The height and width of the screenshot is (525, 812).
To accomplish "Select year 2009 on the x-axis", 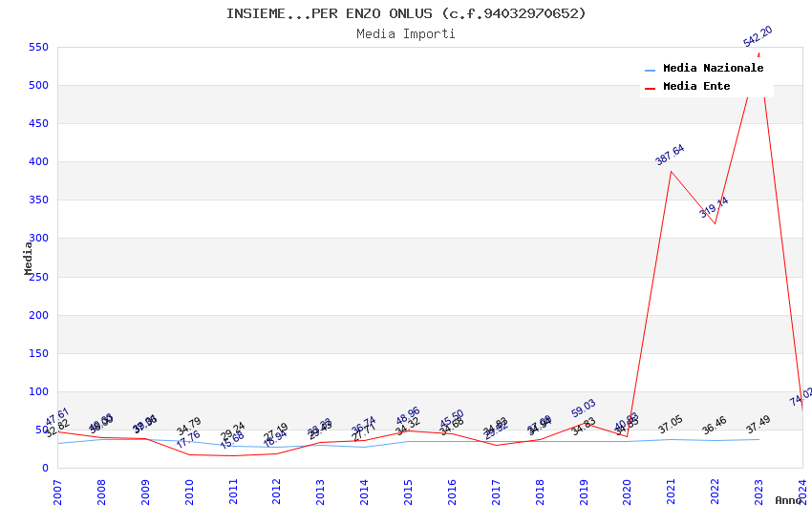I will tap(145, 492).
